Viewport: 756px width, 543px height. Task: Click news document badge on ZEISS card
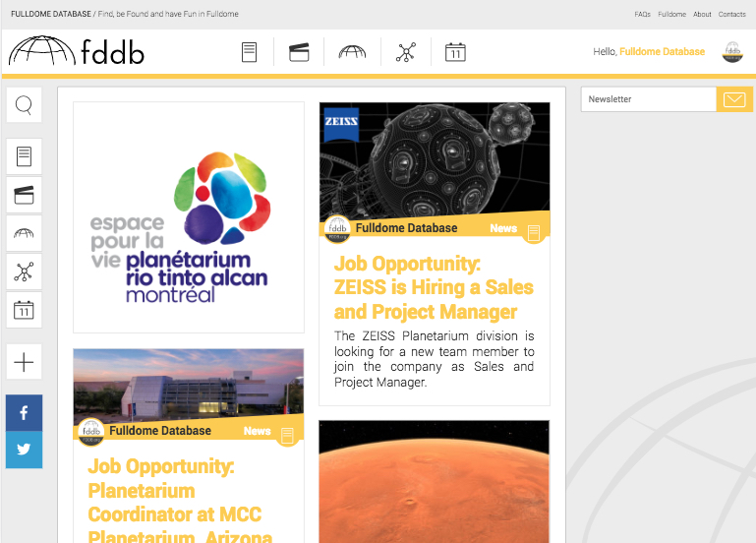coord(534,232)
